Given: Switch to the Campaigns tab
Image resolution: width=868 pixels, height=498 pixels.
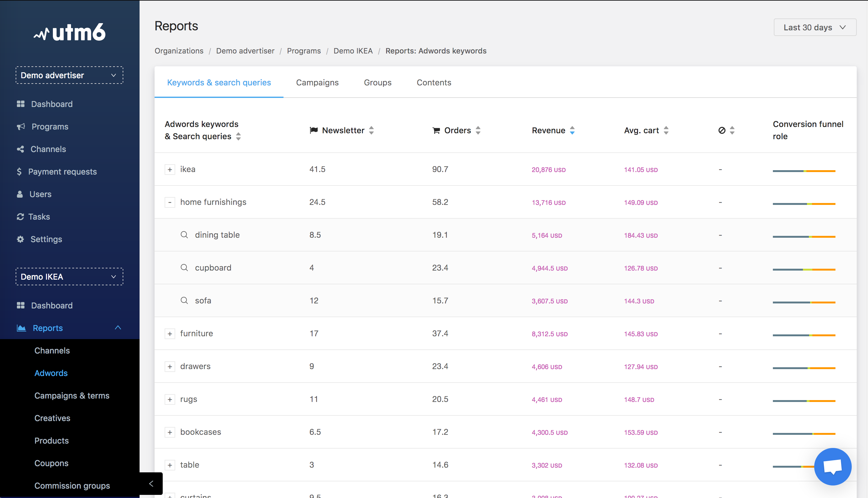Looking at the screenshot, I should (x=317, y=83).
